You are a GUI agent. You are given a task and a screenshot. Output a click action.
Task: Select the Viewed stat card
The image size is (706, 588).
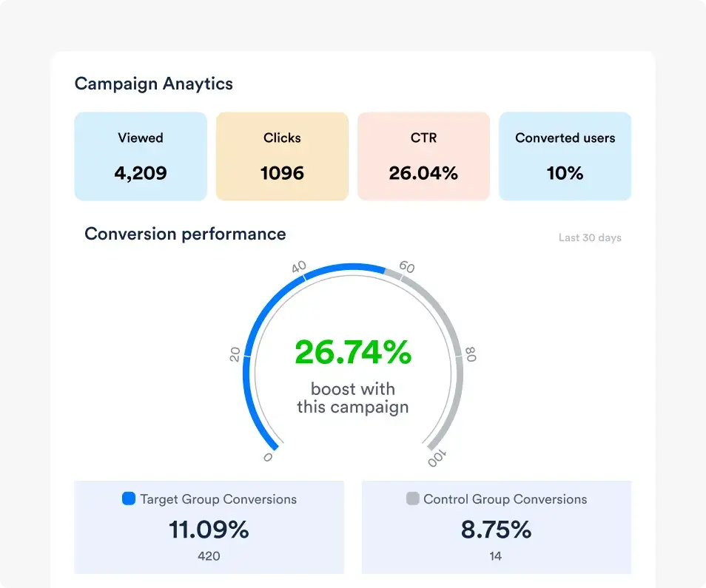coord(141,156)
